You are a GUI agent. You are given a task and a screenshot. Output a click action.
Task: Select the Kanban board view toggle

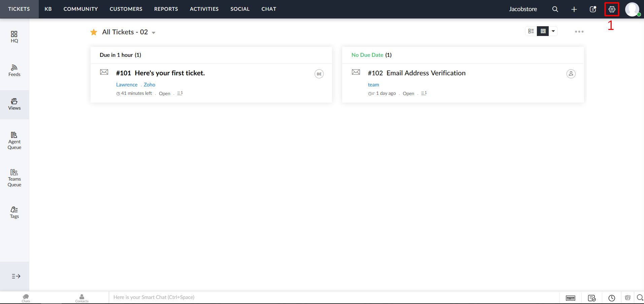[x=543, y=31]
